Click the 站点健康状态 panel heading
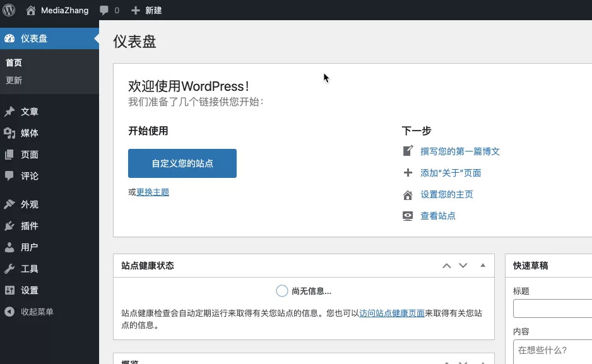 (148, 266)
